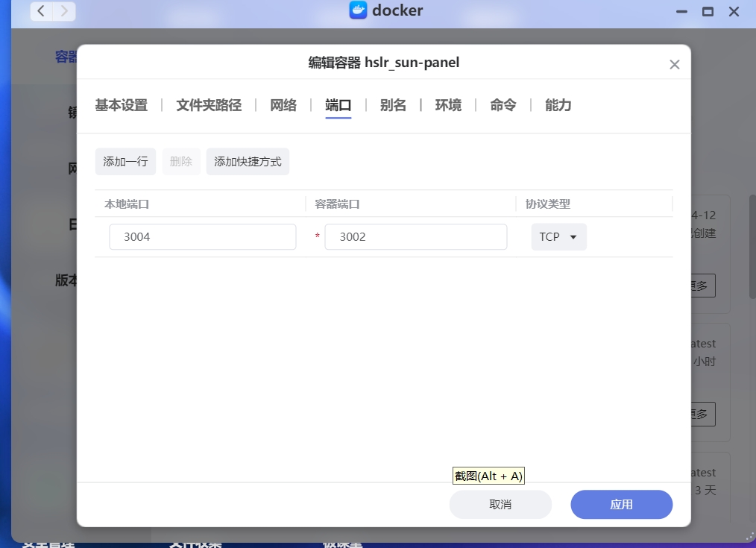Image resolution: width=756 pixels, height=548 pixels.
Task: Focus the 容器端口 field showing 3002
Action: coord(415,237)
